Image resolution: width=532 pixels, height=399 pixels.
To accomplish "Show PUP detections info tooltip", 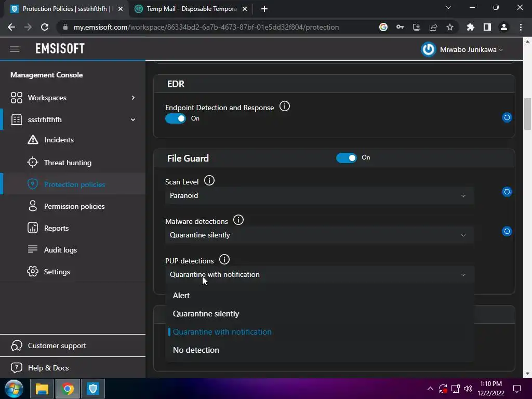I will pyautogui.click(x=224, y=260).
